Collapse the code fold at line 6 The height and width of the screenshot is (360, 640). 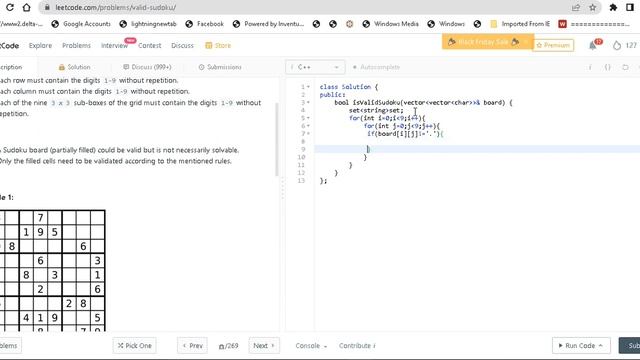(309, 126)
